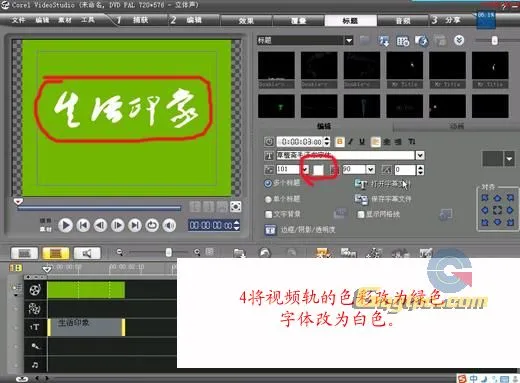Jump to start with the Home button

pos(83,226)
